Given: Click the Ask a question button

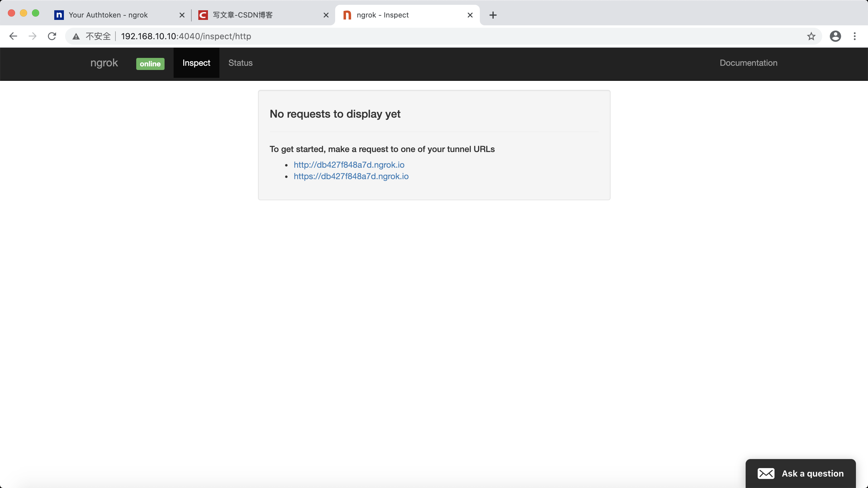Looking at the screenshot, I should [x=800, y=473].
